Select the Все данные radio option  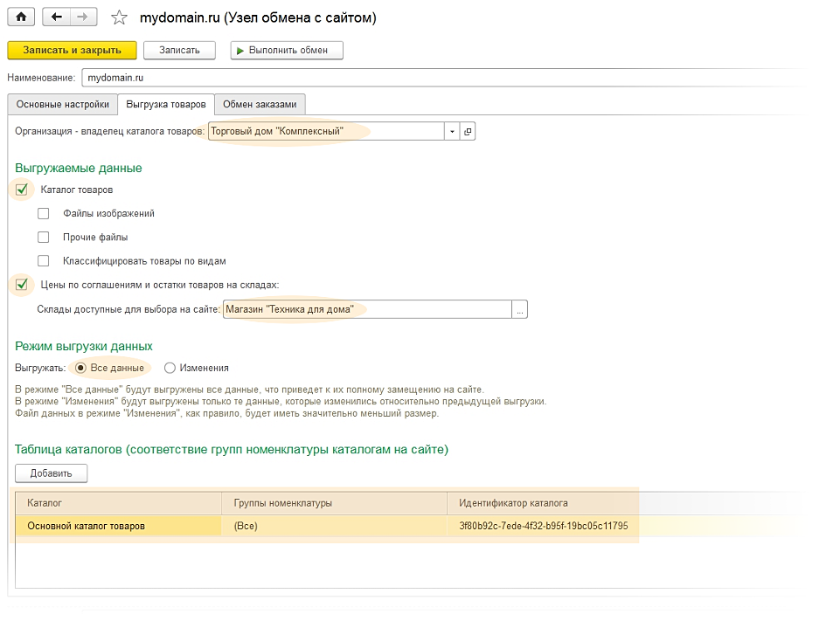click(80, 368)
